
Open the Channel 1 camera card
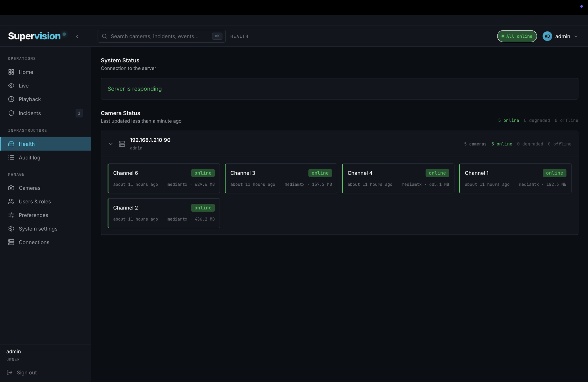coord(515,178)
